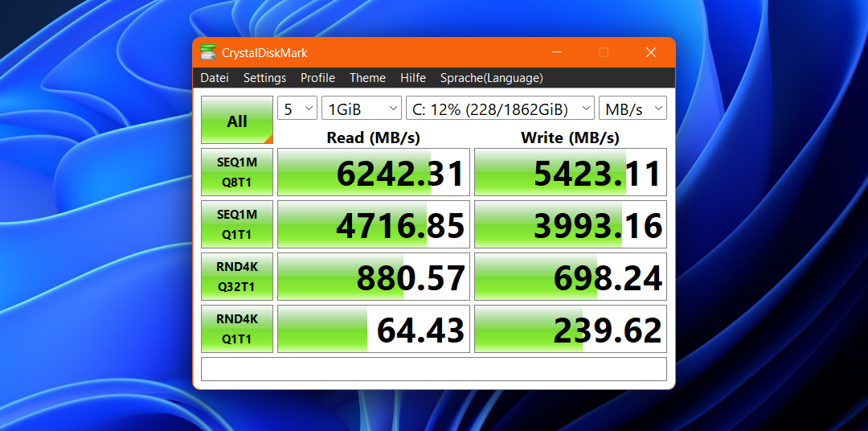Start the SEQ1M Q1T1 test
The image size is (868, 431).
[x=237, y=224]
